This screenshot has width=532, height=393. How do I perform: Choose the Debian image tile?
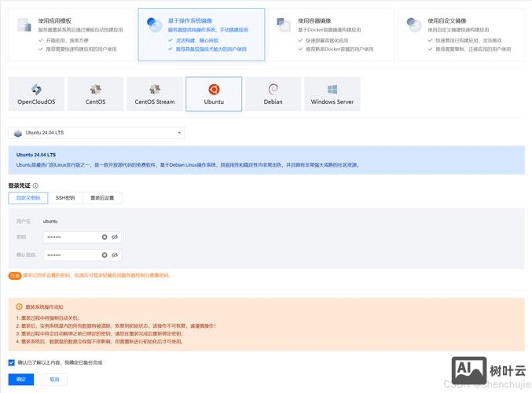pyautogui.click(x=273, y=94)
